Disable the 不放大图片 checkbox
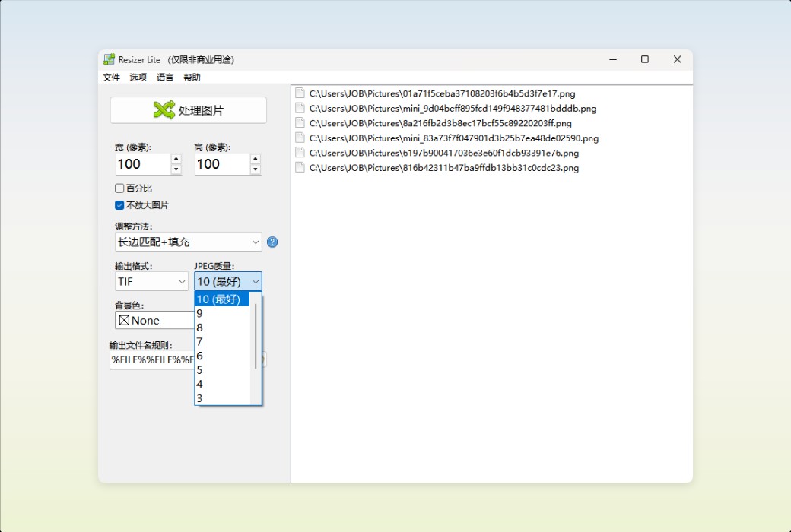The image size is (791, 532). coord(119,204)
